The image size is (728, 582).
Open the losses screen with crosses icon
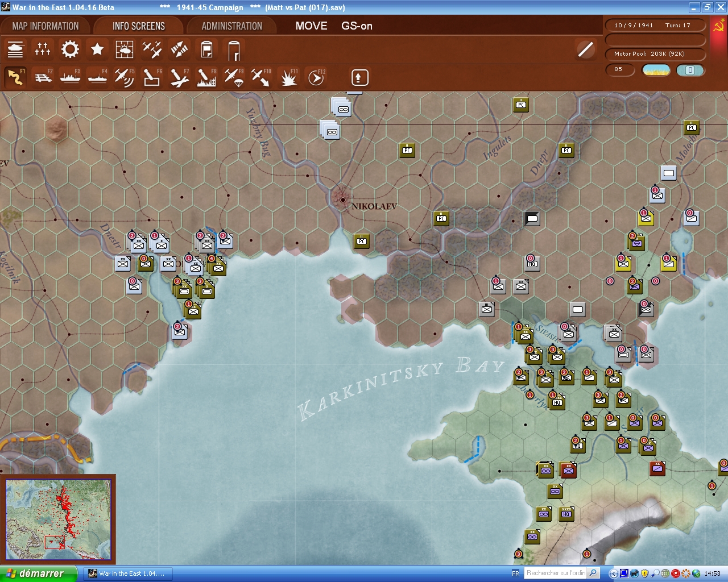coord(43,49)
